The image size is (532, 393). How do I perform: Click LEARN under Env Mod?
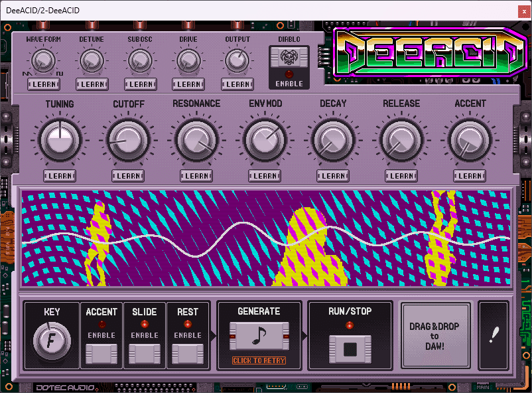pyautogui.click(x=265, y=176)
